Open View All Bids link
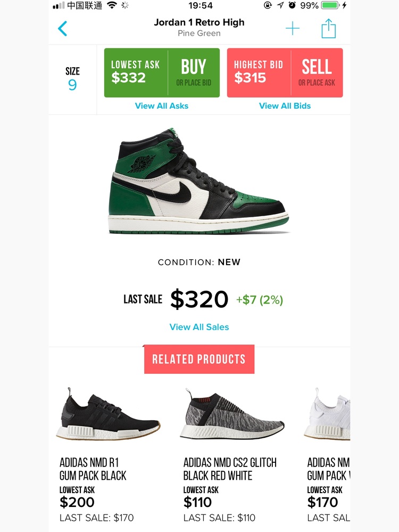The width and height of the screenshot is (399, 532). pyautogui.click(x=285, y=106)
